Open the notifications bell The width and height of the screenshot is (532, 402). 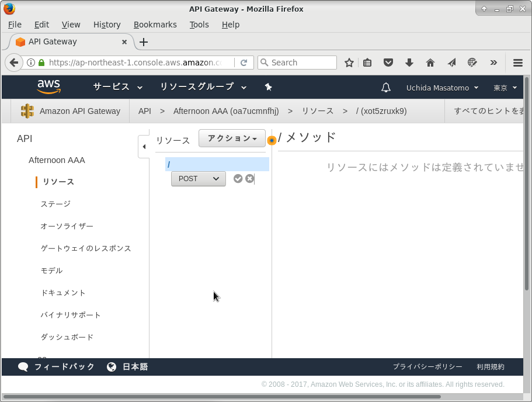tap(386, 88)
